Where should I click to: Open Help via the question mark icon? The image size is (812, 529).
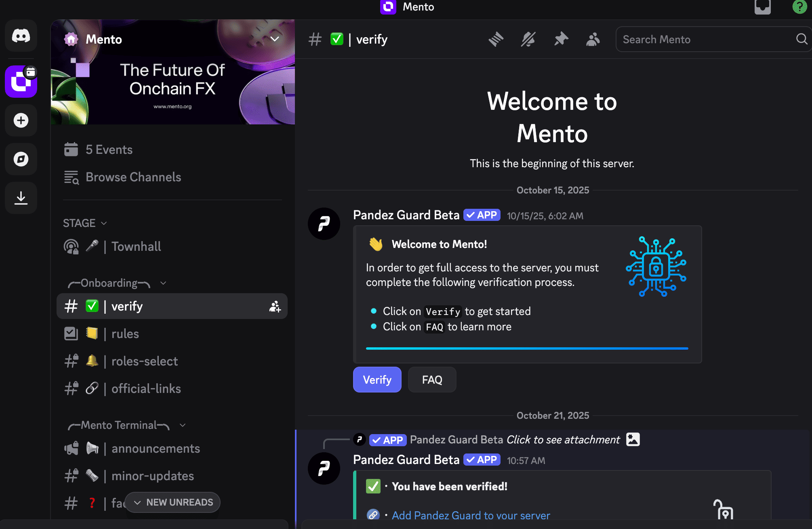tap(799, 7)
